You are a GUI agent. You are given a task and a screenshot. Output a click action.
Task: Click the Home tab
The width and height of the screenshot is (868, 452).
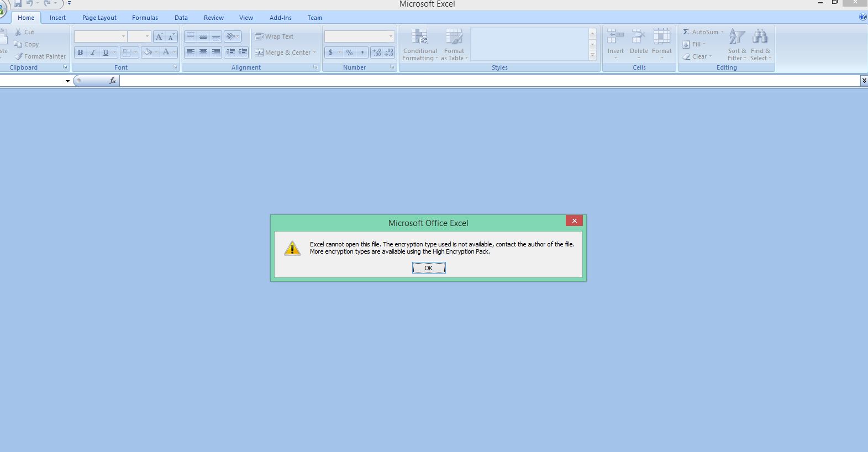[x=26, y=18]
